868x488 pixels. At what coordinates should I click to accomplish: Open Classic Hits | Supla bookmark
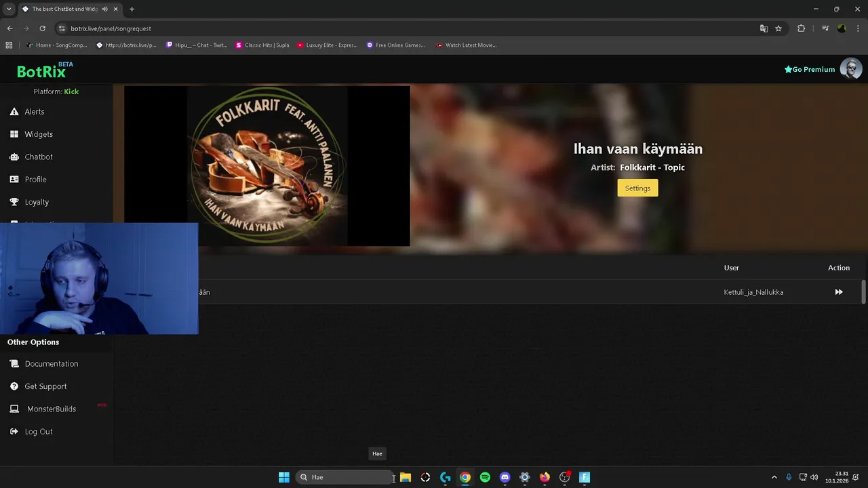click(262, 45)
